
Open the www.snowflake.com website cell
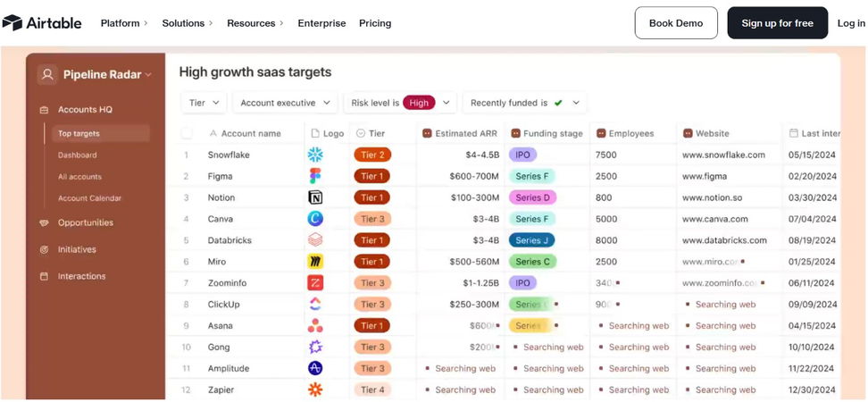click(723, 155)
